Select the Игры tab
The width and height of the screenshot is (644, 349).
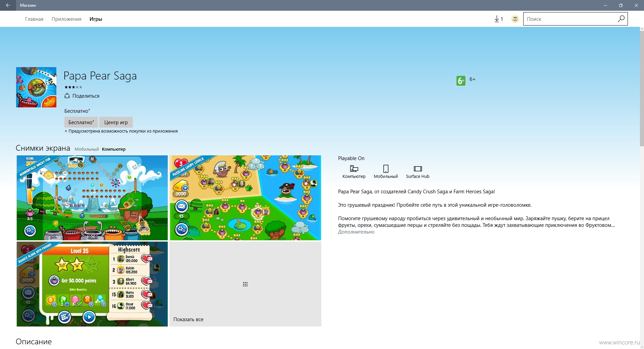tap(96, 19)
